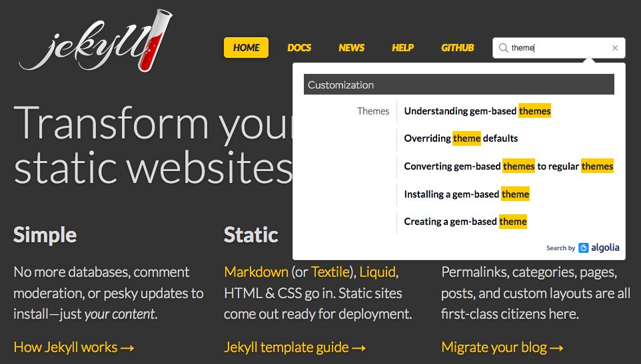Click the 'Customization' results header

coord(458,85)
